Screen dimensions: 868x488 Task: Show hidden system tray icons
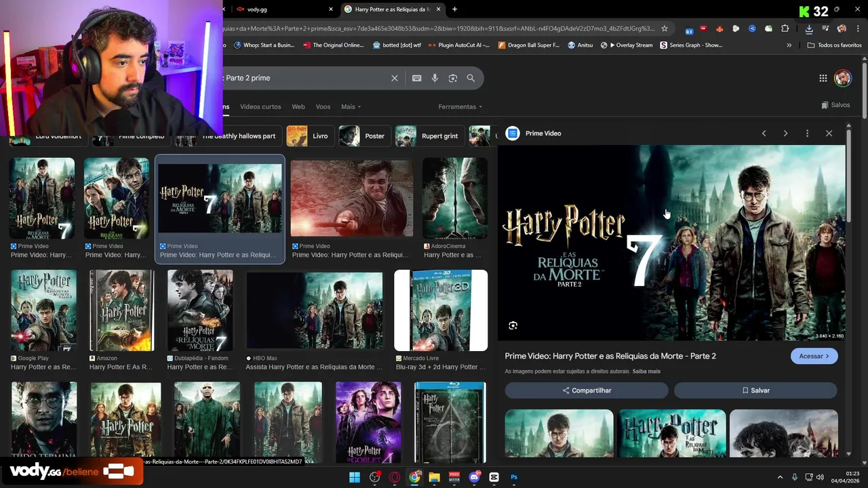point(780,477)
